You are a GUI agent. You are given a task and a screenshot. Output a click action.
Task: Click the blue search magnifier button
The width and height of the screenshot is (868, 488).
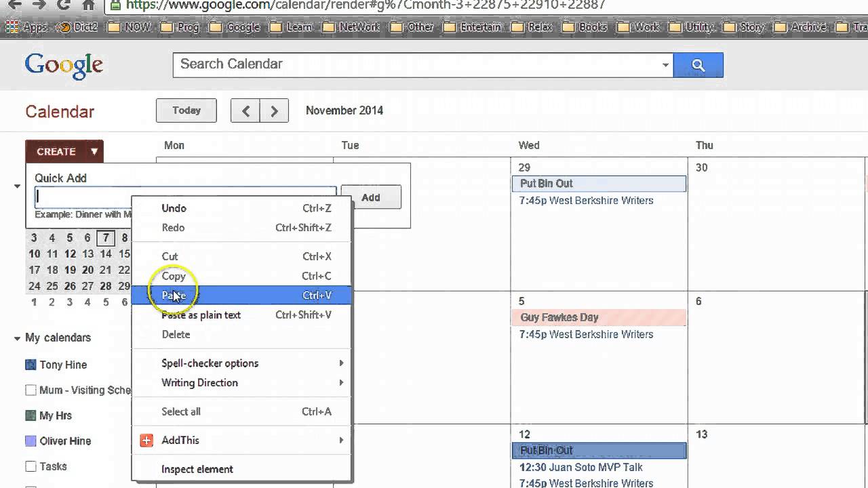pyautogui.click(x=698, y=65)
